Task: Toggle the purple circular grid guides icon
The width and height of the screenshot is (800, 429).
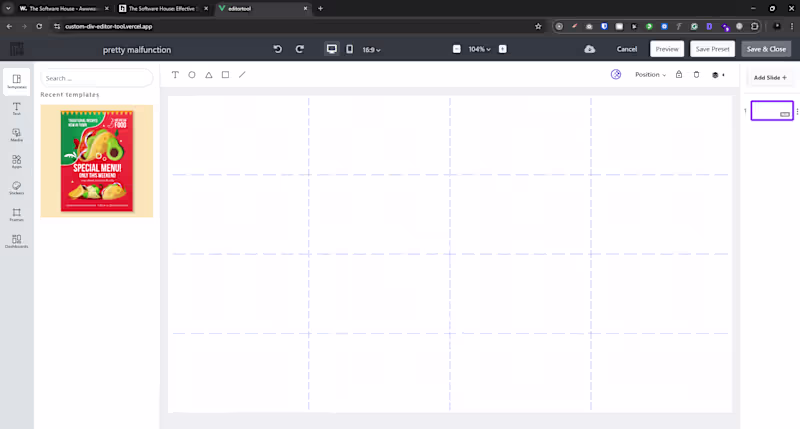Action: (x=616, y=74)
